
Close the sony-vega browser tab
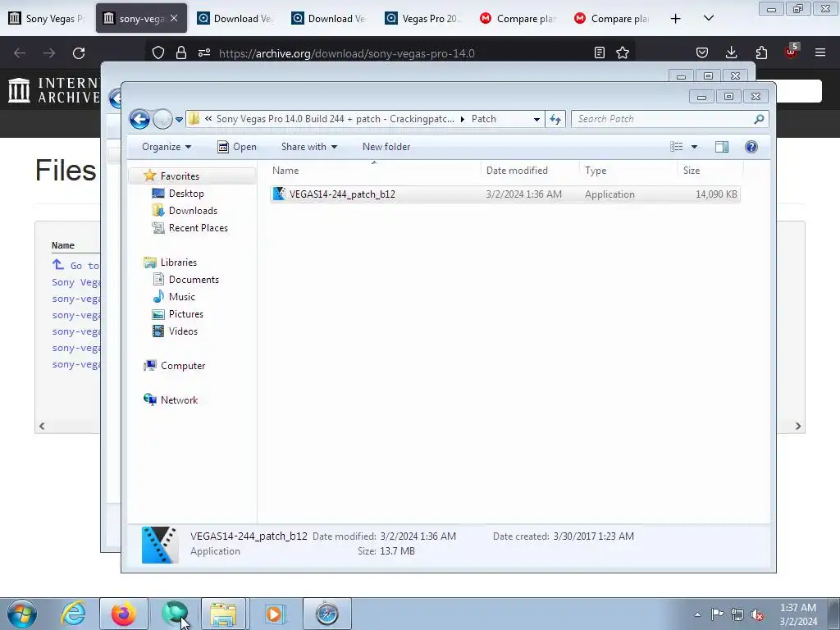(174, 18)
